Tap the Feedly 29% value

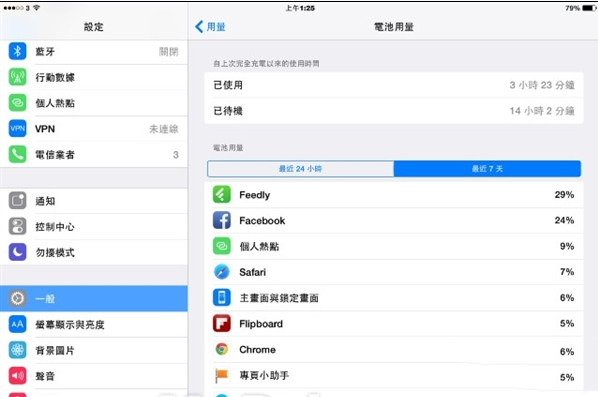pos(564,194)
